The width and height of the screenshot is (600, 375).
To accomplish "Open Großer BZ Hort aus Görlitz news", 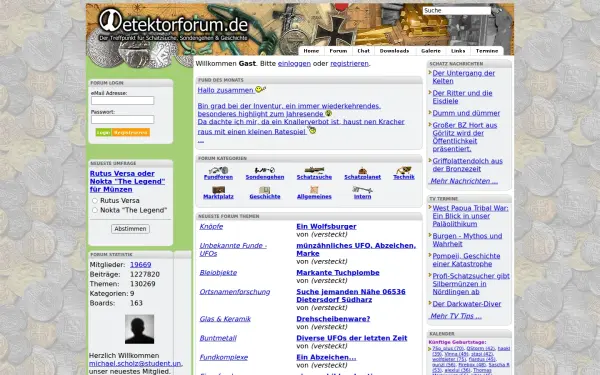I will click(465, 137).
